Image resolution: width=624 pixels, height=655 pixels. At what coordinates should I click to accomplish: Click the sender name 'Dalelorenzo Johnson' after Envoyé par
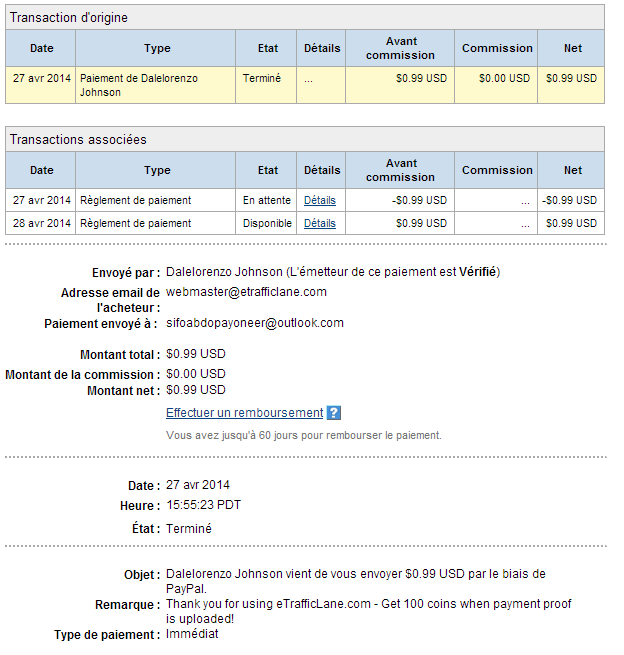[224, 272]
